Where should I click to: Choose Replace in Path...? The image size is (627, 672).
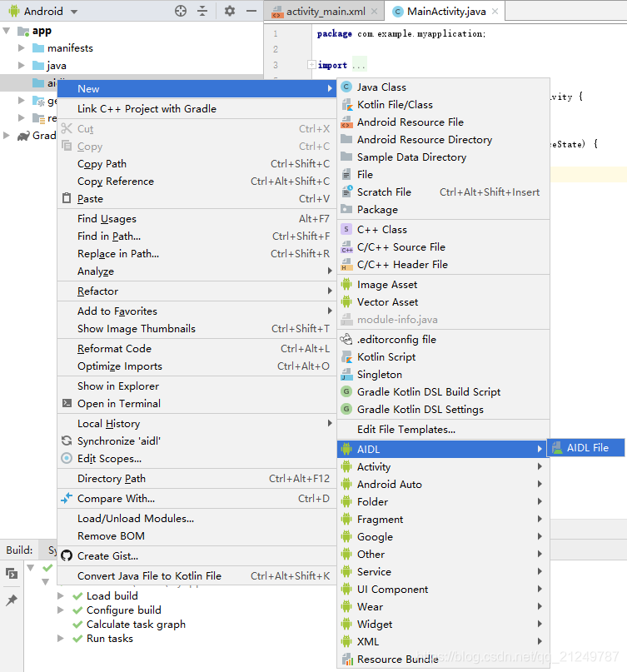pos(197,254)
